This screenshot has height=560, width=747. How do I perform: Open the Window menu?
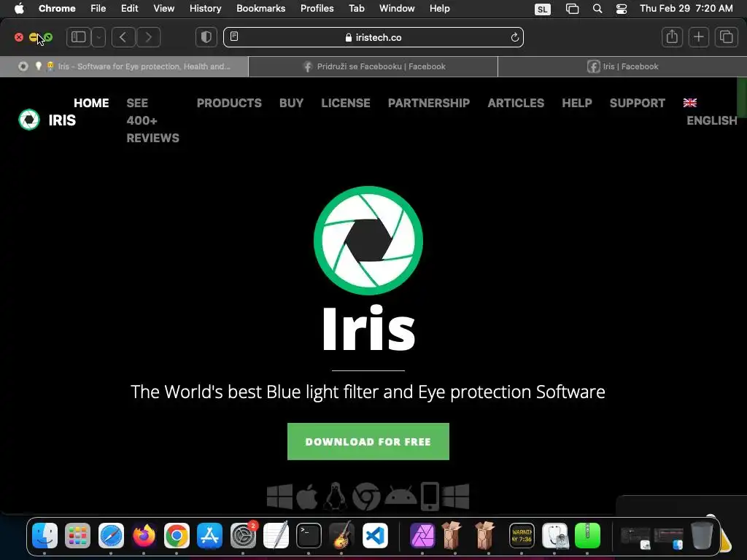pos(397,9)
